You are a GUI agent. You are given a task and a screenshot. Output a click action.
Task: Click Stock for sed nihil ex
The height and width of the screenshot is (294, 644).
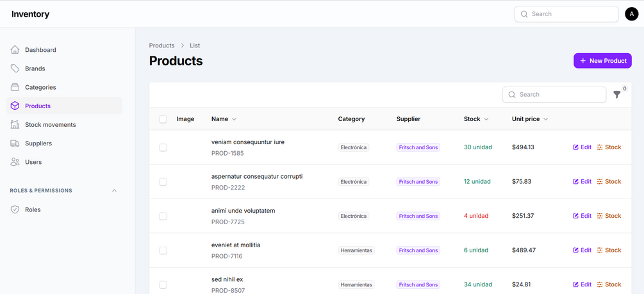609,284
